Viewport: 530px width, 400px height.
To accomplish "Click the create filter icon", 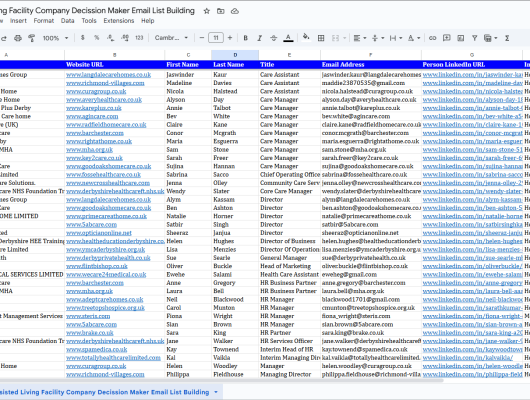I will click(x=475, y=38).
